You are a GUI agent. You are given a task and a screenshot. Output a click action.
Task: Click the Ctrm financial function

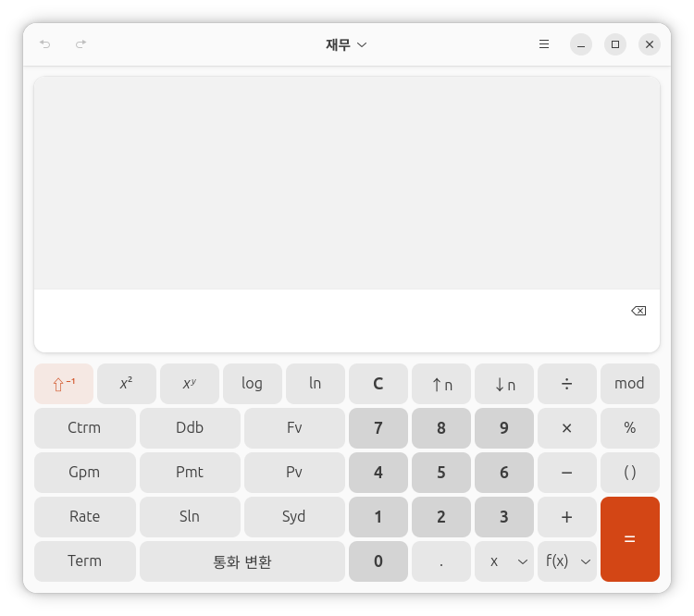tap(85, 428)
